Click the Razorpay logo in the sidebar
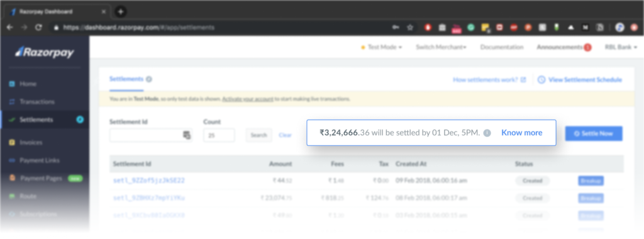 [x=45, y=52]
